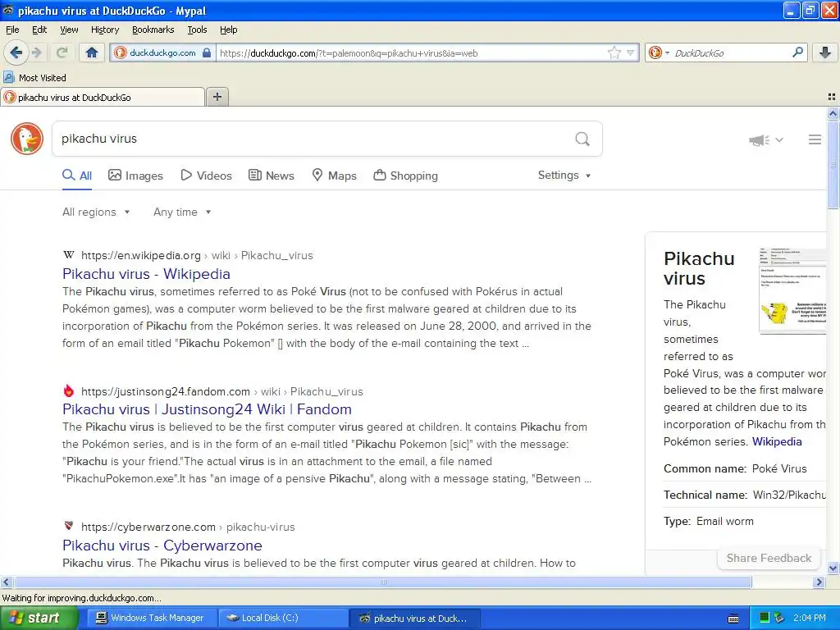Switch to the Shopping tab
This screenshot has width=840, height=630.
click(405, 176)
